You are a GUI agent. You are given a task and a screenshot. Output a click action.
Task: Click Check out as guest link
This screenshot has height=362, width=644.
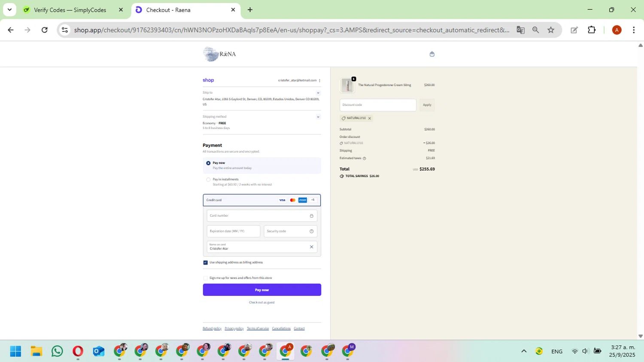(x=262, y=302)
